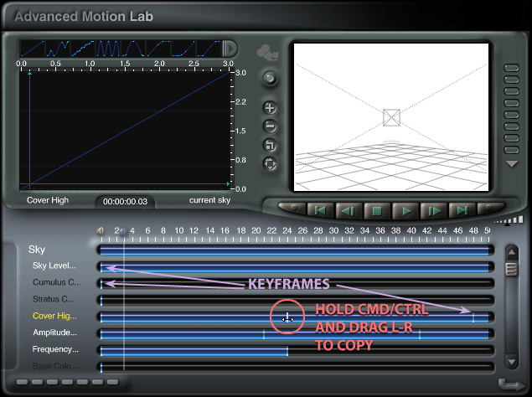Viewport: 532px width, 397px height.
Task: Click the Cover High keyframe near 48
Action: pos(473,317)
